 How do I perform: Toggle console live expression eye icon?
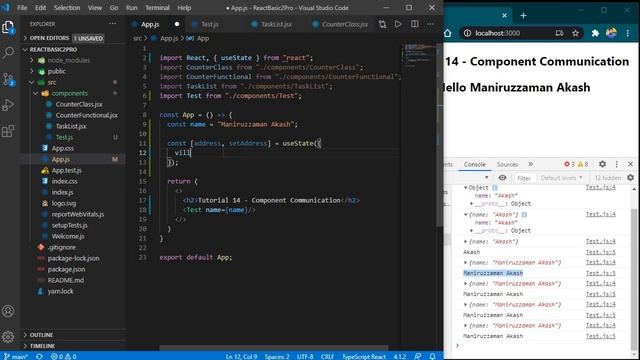(502, 178)
